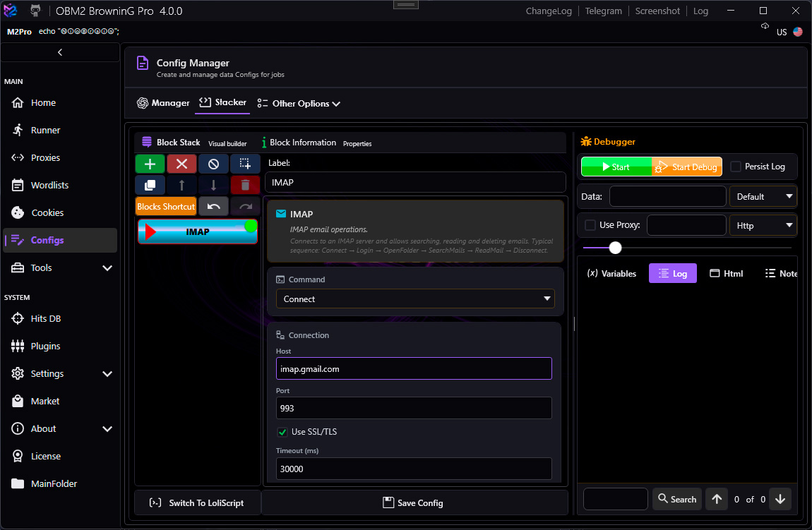Open the Default data type dropdown
This screenshot has height=530, width=812.
coord(763,197)
